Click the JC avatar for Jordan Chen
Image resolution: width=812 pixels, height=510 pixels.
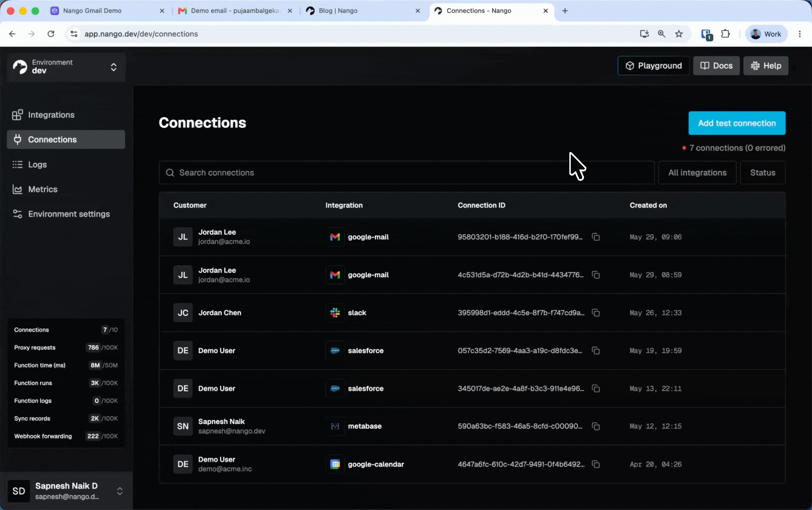pyautogui.click(x=183, y=313)
